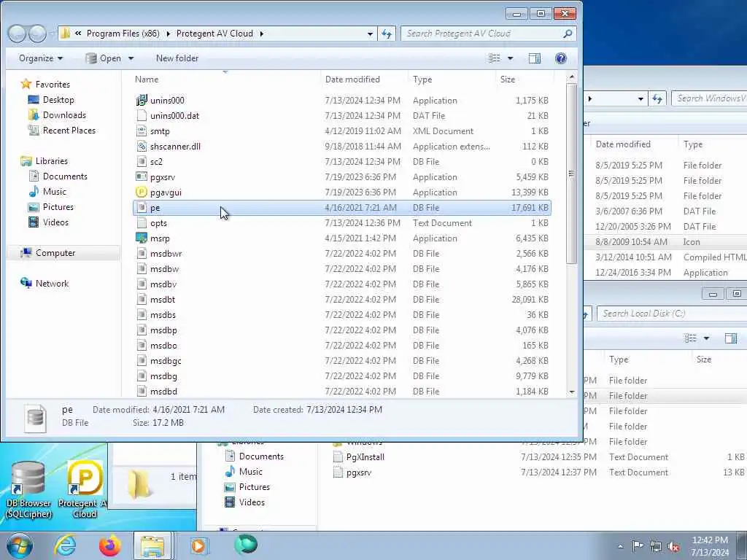Click the Windows Start orb
Viewport: 747px width, 560px height.
tap(19, 545)
